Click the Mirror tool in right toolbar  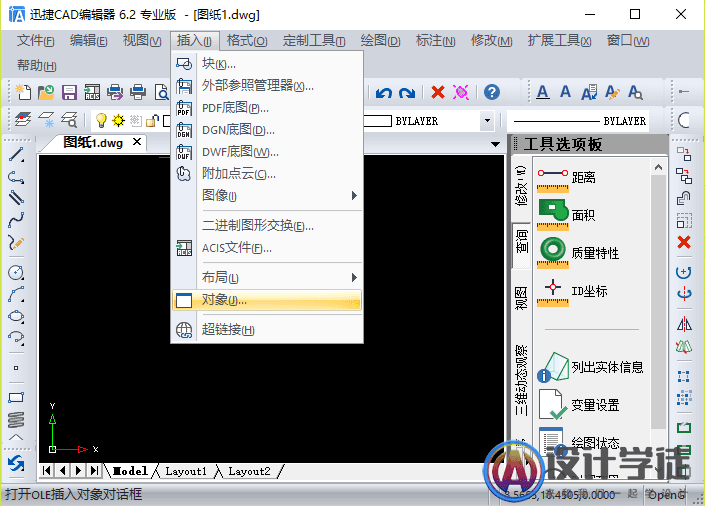(x=684, y=323)
